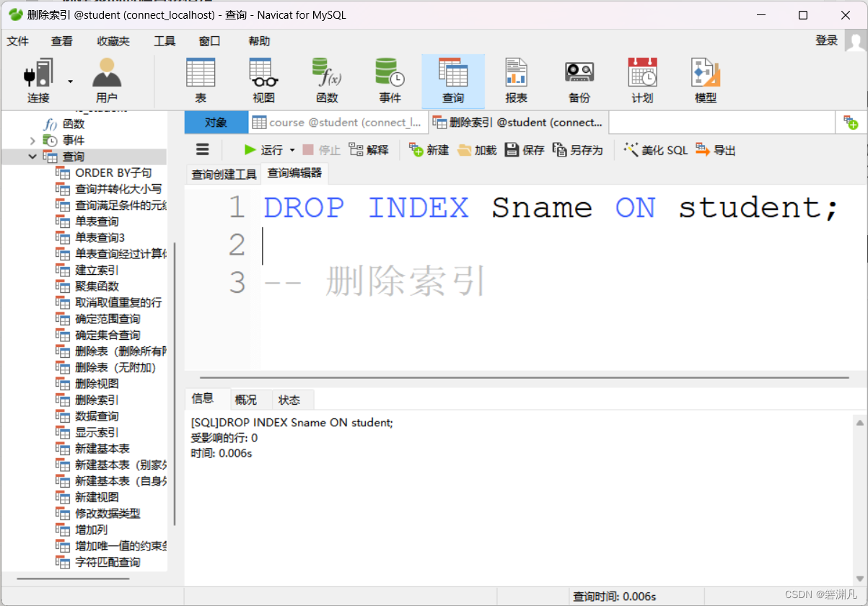The height and width of the screenshot is (606, 868).
Task: Select 删除视图 query item
Action: [87, 384]
